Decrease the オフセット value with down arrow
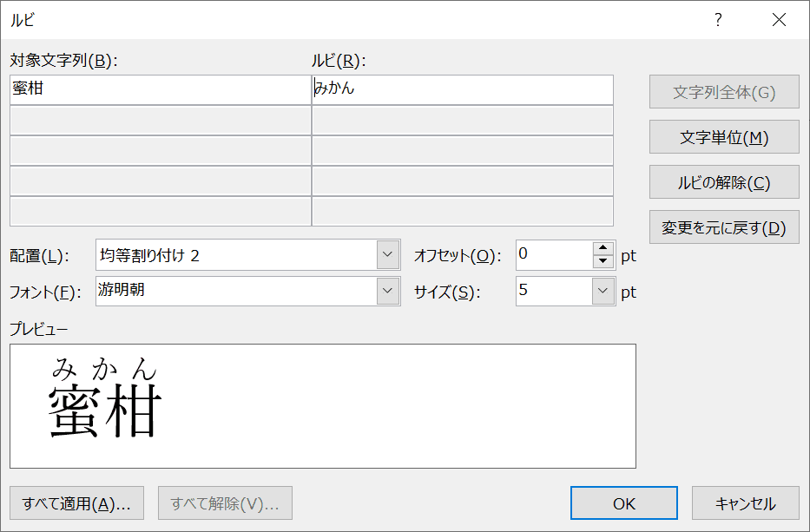810x532 pixels. point(603,261)
